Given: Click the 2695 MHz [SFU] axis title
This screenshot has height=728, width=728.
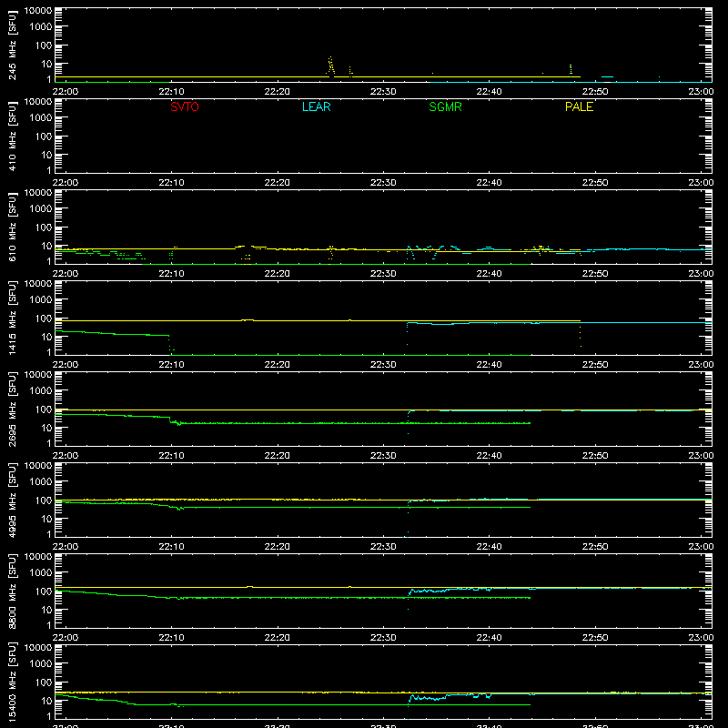Looking at the screenshot, I should pos(12,409).
